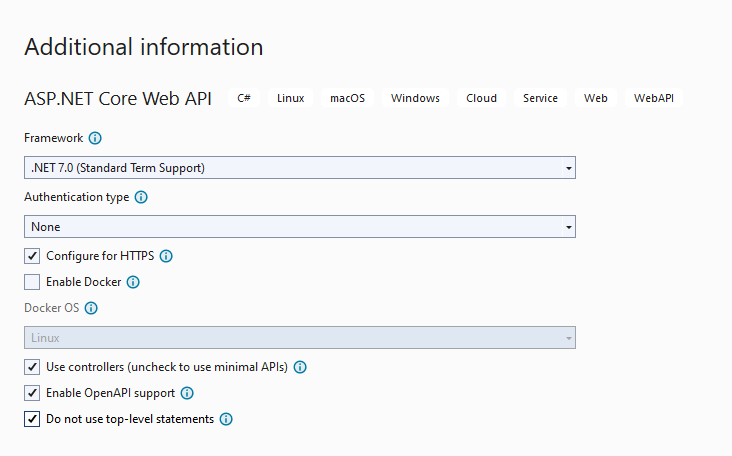Click the top-level statements info icon

226,419
